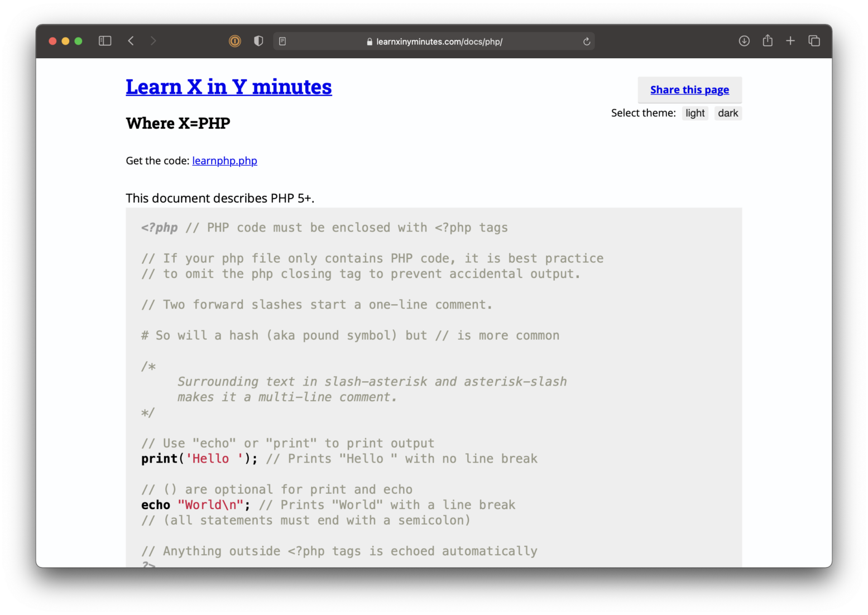
Task: Click the Share this page button
Action: tap(689, 89)
